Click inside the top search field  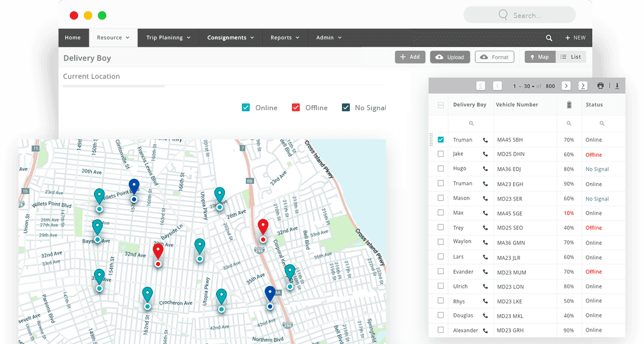(x=520, y=15)
